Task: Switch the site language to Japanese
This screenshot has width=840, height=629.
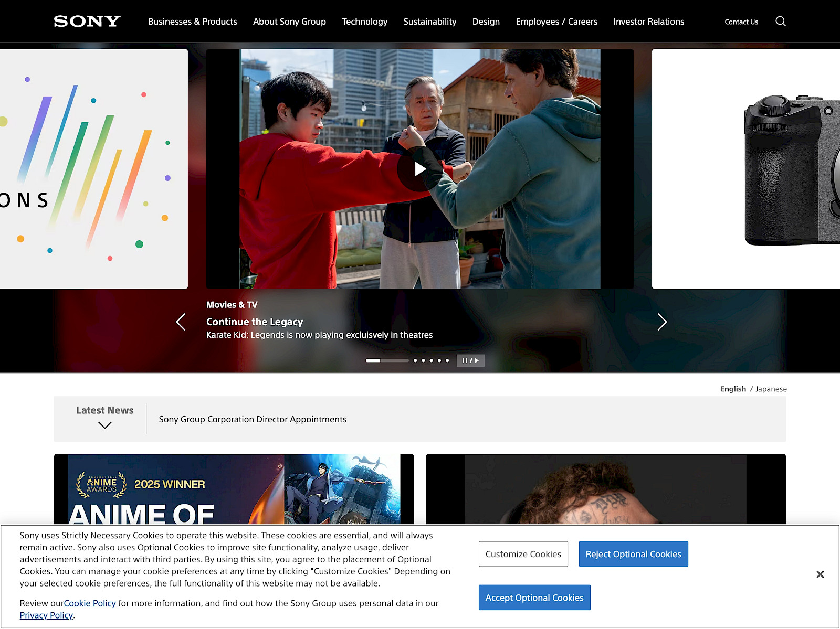Action: [771, 389]
